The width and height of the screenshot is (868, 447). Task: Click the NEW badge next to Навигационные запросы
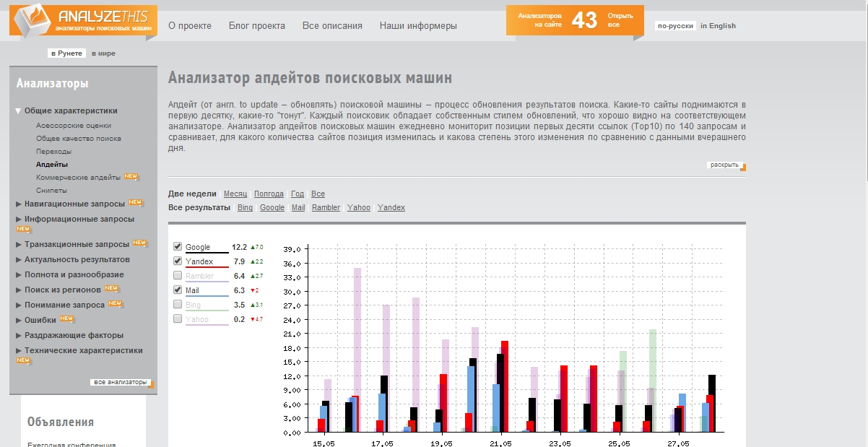tap(135, 203)
